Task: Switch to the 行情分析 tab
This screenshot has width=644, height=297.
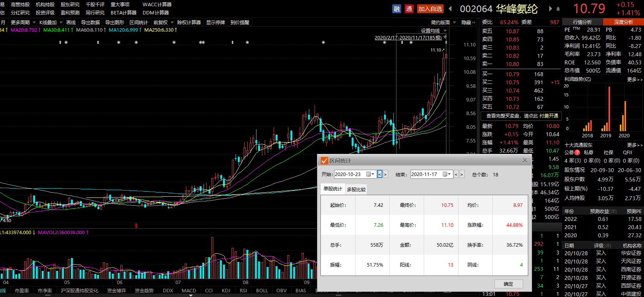Action: point(582,22)
